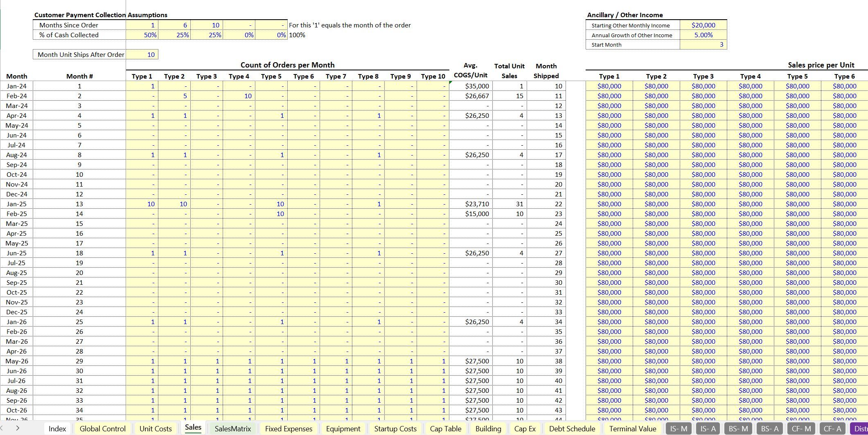Viewport: 868px width, 435px height.
Task: Click the previous sheet navigation arrow
Action: (2, 428)
